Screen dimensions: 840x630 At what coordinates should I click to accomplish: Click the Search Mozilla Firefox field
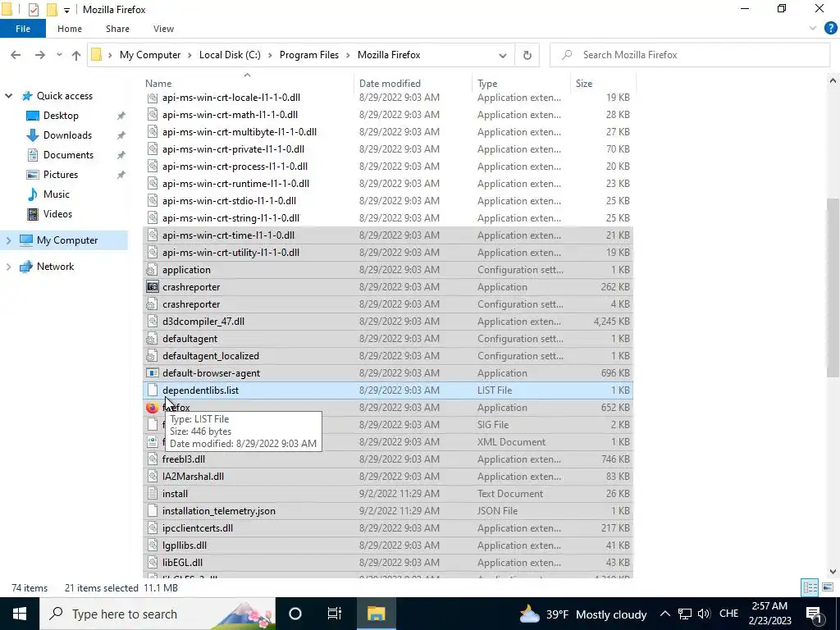pyautogui.click(x=689, y=55)
